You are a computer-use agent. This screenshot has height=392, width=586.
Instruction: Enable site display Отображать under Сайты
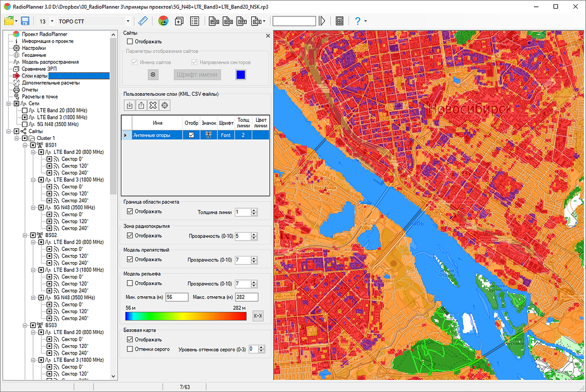click(x=130, y=42)
